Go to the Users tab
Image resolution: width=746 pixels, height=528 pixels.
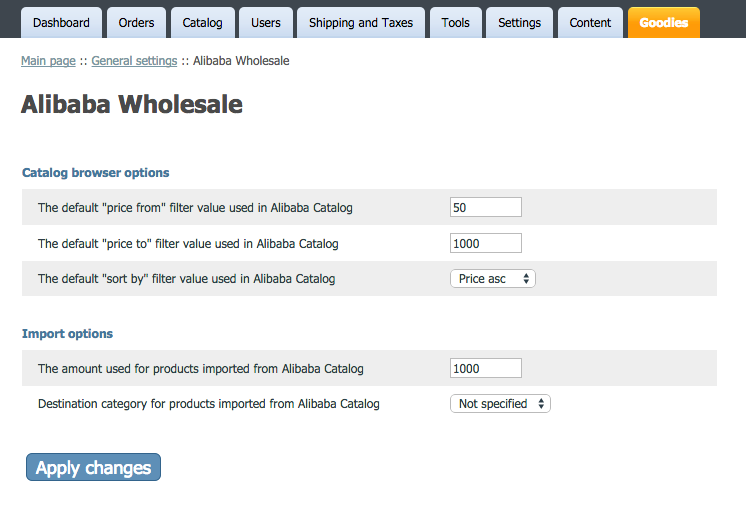coord(266,22)
